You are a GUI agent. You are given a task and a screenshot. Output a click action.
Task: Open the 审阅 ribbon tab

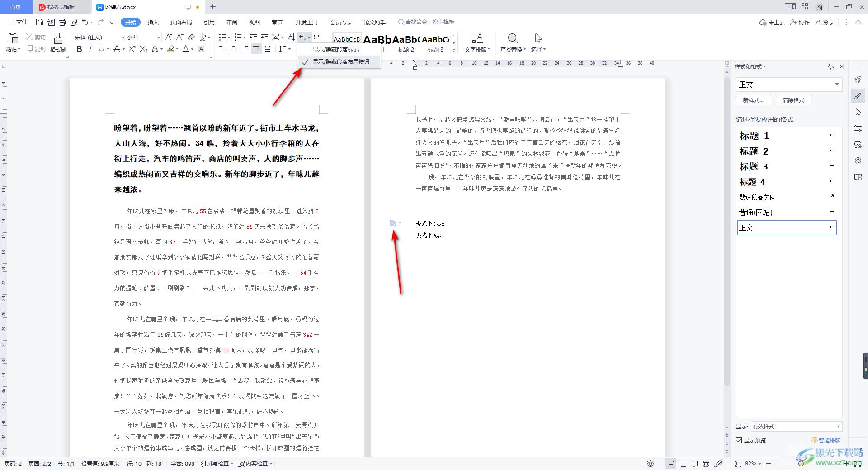232,22
